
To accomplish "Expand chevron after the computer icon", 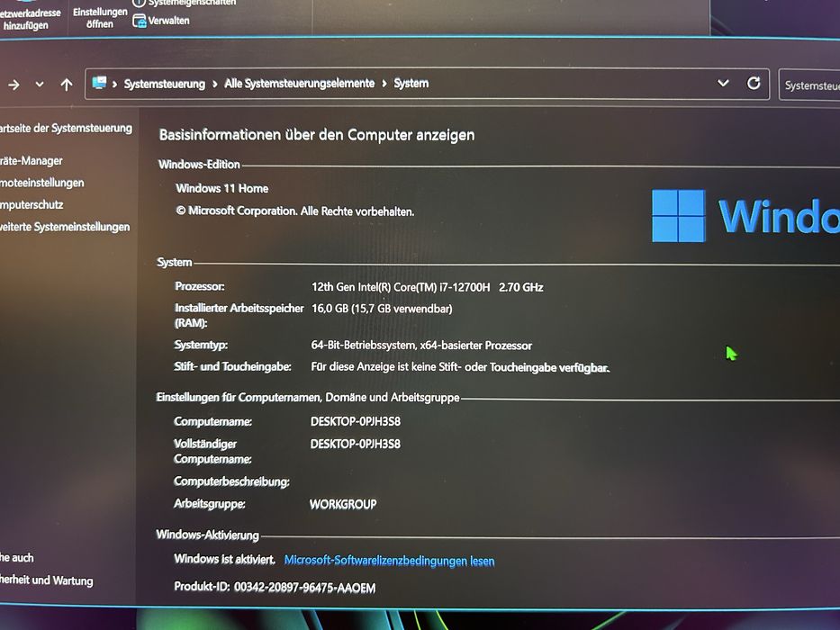I will point(114,84).
